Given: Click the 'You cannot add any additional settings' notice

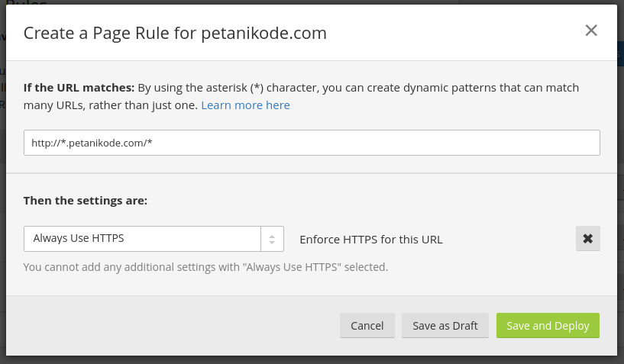Looking at the screenshot, I should [x=205, y=267].
